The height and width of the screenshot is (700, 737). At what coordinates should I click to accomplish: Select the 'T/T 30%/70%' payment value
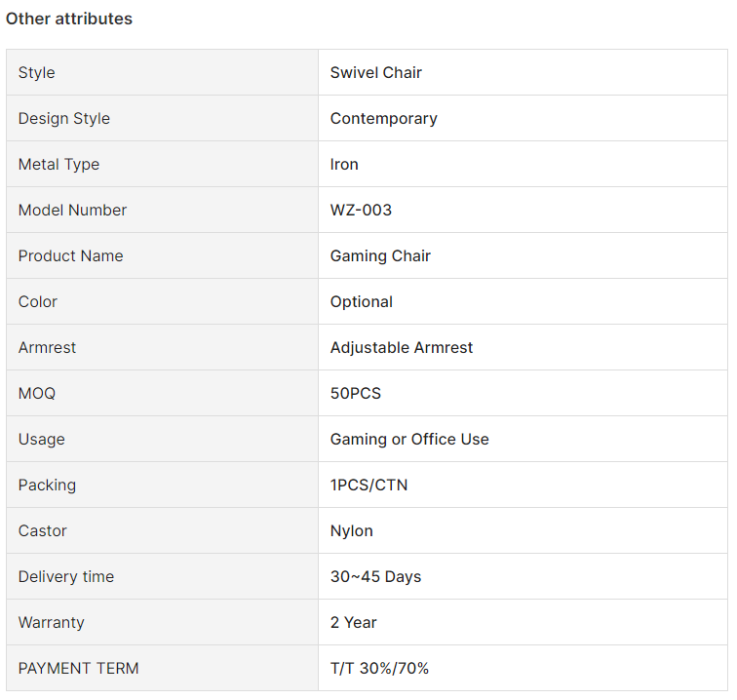pyautogui.click(x=379, y=668)
